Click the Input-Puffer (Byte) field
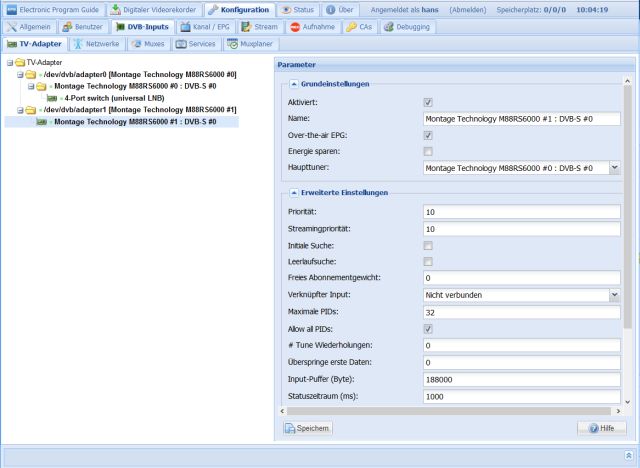 [x=522, y=380]
